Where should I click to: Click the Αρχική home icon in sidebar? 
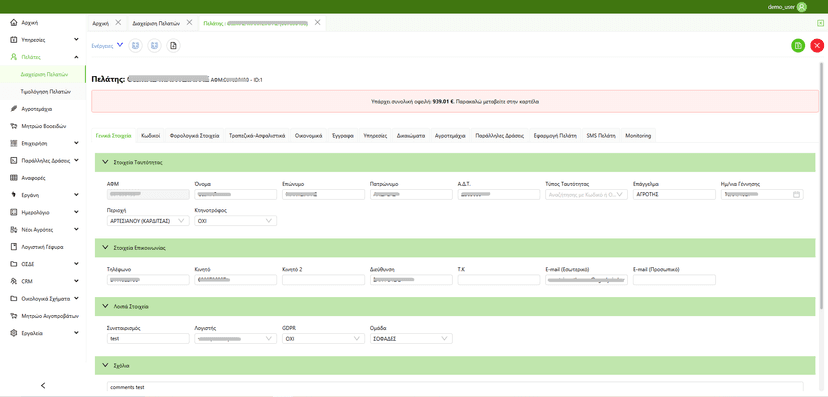click(x=14, y=23)
